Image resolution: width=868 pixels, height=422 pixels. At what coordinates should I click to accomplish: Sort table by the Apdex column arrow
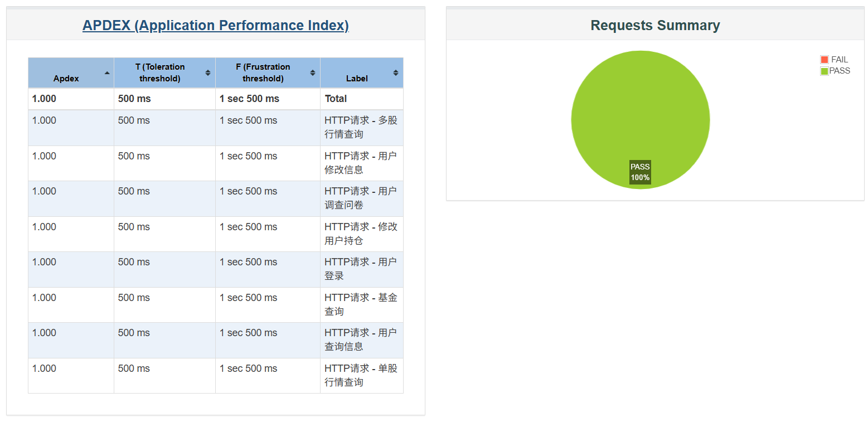click(107, 73)
